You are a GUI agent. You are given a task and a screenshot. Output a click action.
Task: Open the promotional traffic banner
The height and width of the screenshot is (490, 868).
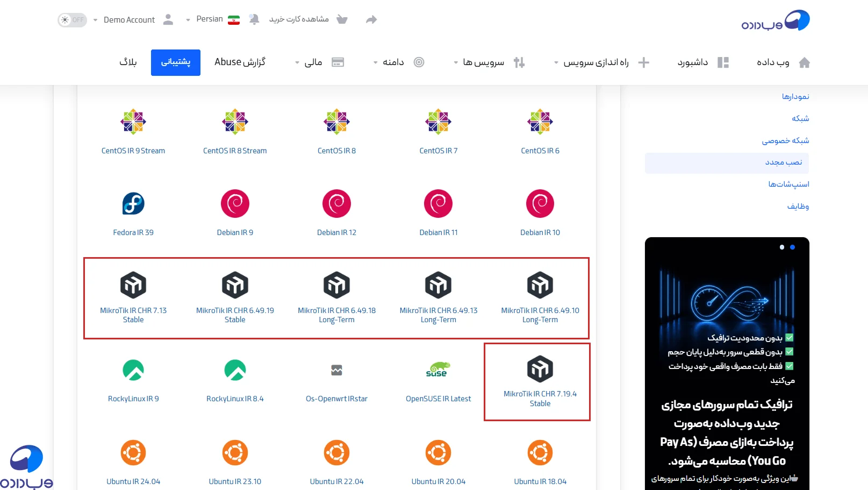tap(727, 364)
